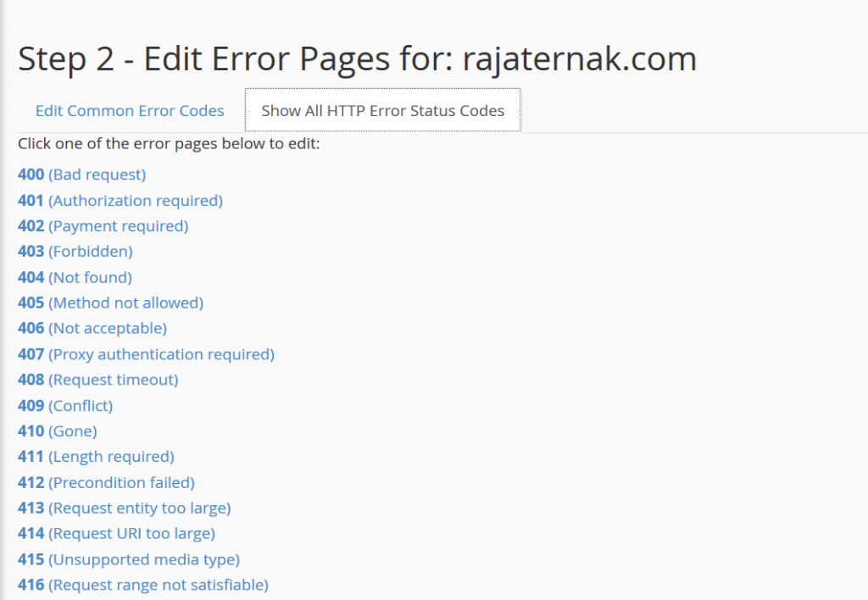Edit the 416 (Request range not satisfiable) page
Screen dimensions: 868x600
[x=142, y=584]
